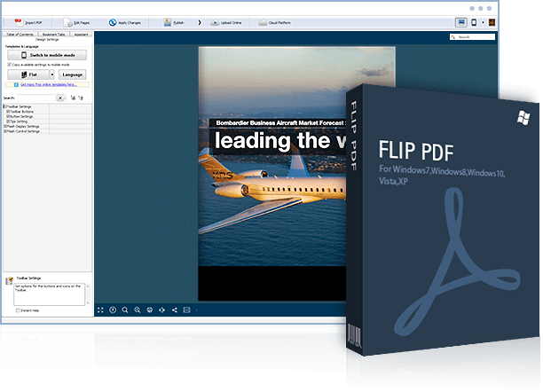This screenshot has width=543, height=392.
Task: Click the share icon in the viewer bar
Action: (x=174, y=310)
